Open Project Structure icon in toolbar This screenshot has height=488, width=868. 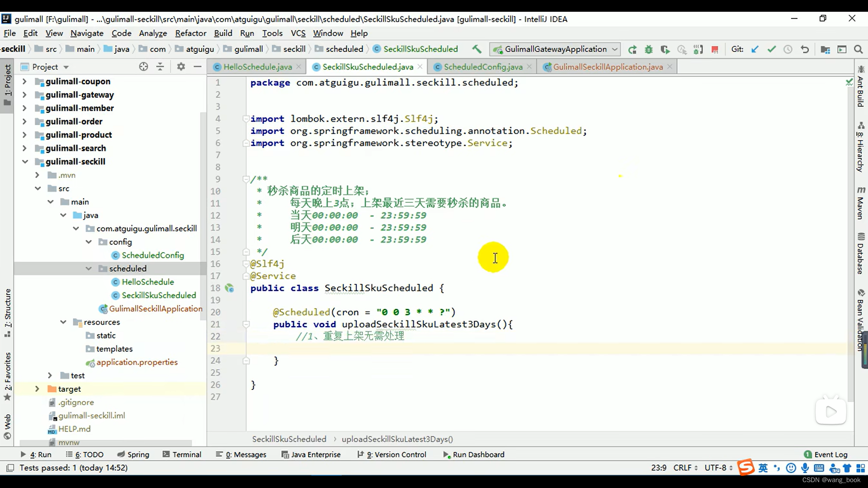pos(825,49)
